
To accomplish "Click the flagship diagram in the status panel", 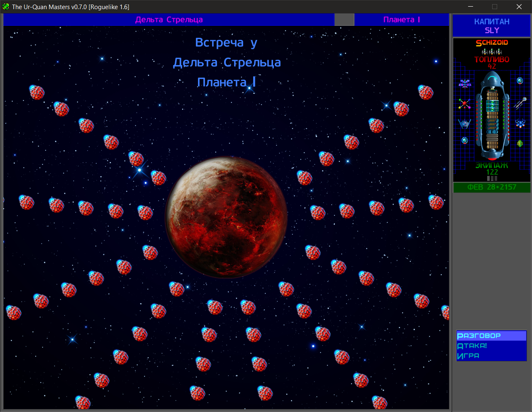I will [x=492, y=116].
